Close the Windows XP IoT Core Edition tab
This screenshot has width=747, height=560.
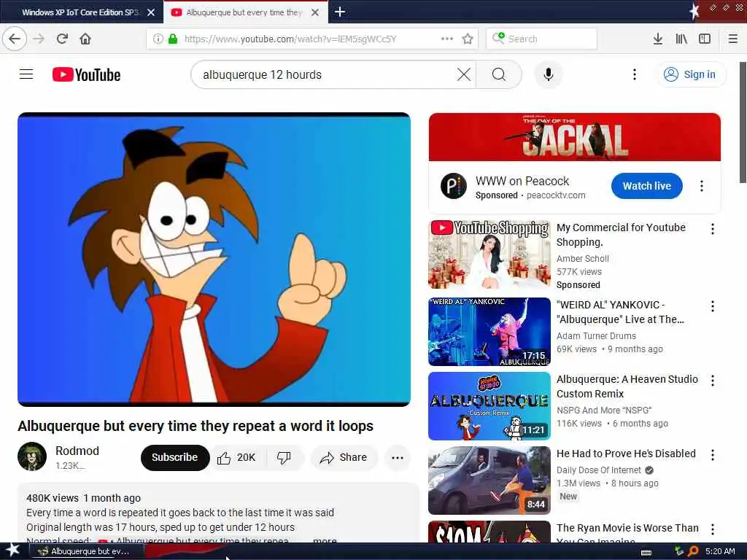tap(151, 12)
